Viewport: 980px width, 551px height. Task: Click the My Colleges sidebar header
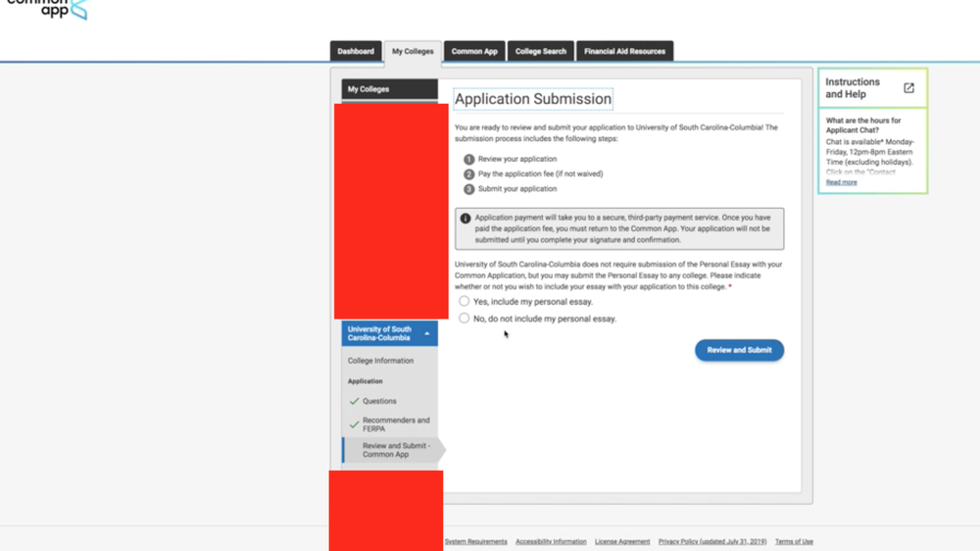point(389,89)
